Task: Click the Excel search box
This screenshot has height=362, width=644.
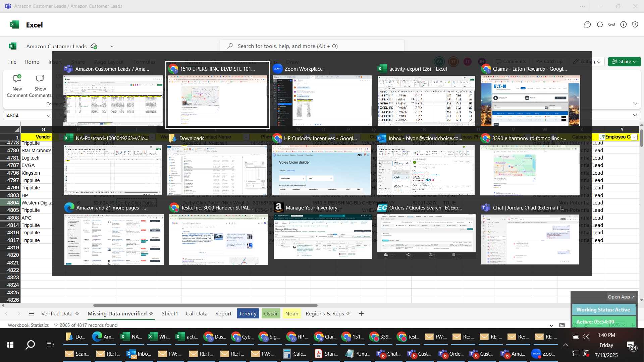Action: pos(312,46)
